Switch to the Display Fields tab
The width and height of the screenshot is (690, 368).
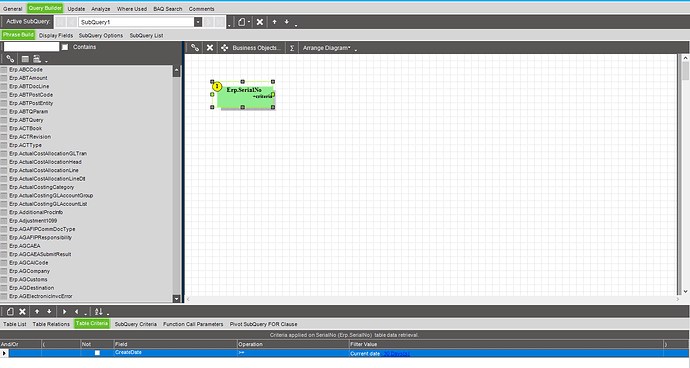56,35
